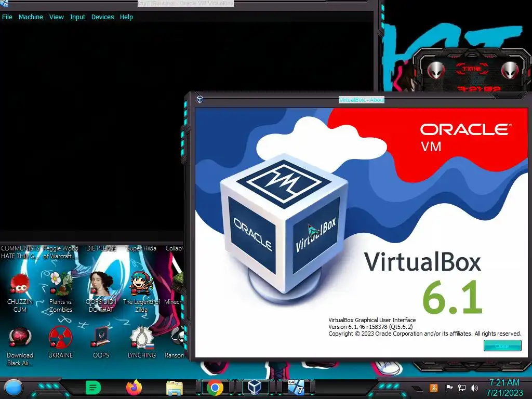Viewport: 532px width, 399px height.
Task: Open the File menu in the VM window
Action: click(x=7, y=17)
